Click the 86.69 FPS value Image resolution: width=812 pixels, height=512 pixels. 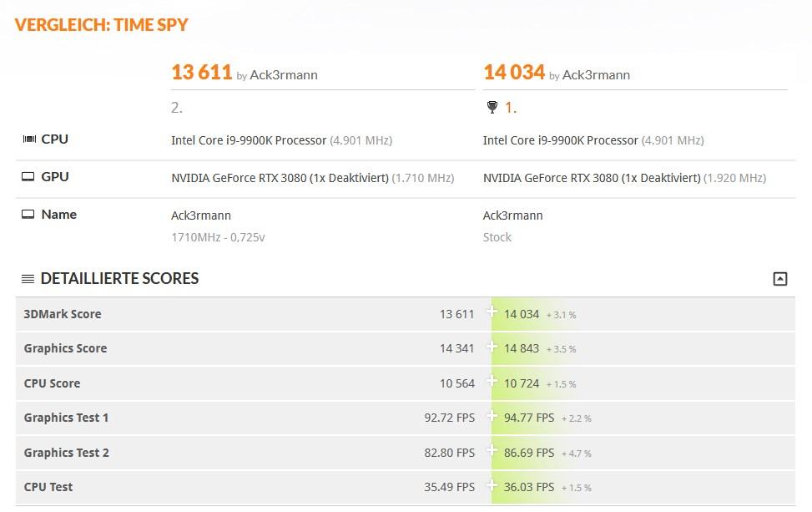click(x=529, y=453)
